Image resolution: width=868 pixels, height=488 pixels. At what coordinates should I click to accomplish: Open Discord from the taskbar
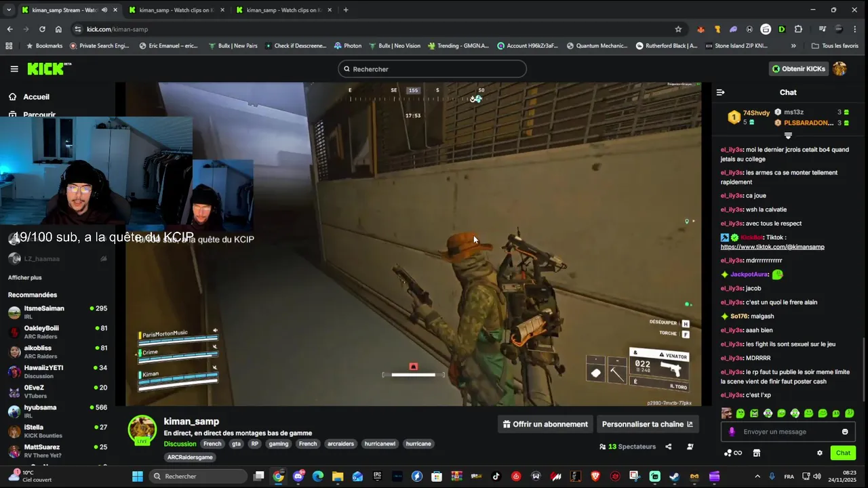pos(298,476)
